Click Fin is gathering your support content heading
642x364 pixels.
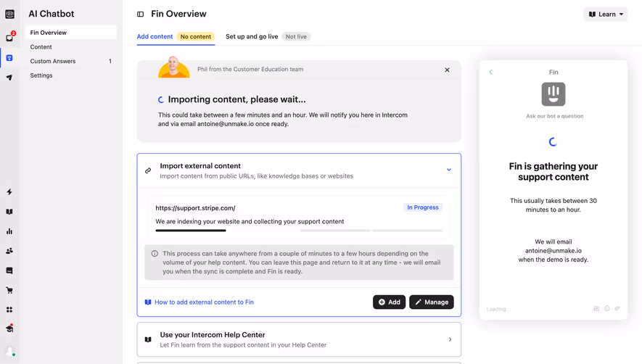click(553, 172)
